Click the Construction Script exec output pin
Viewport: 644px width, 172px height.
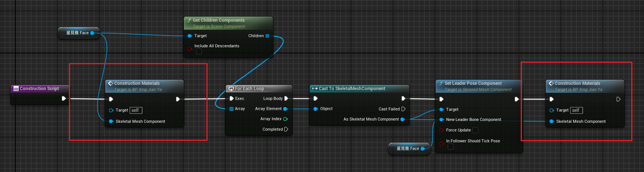pyautogui.click(x=64, y=98)
